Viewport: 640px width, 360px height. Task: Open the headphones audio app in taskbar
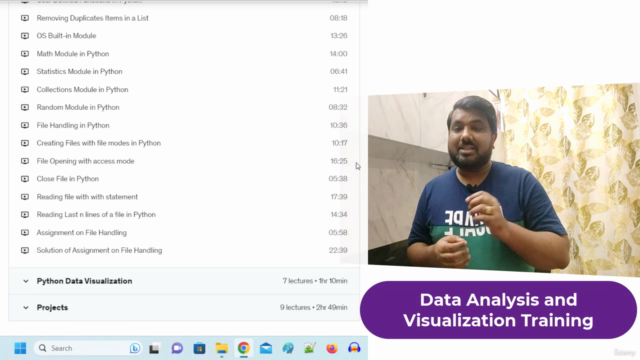[x=354, y=348]
